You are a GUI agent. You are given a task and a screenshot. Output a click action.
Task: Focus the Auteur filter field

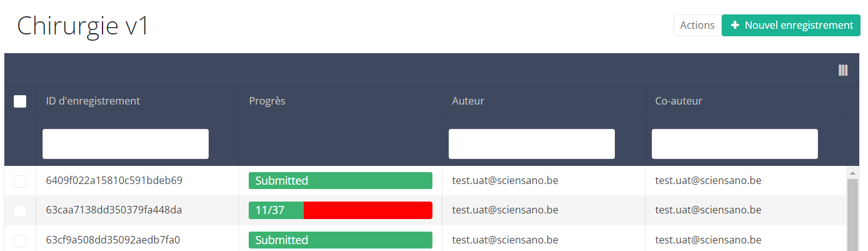click(532, 144)
